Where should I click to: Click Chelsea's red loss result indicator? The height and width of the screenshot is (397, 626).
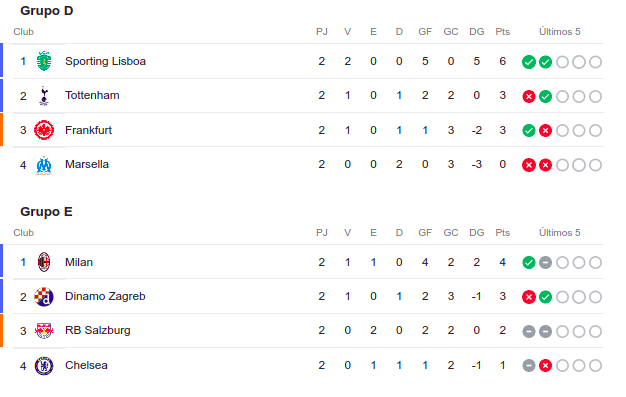pos(545,365)
